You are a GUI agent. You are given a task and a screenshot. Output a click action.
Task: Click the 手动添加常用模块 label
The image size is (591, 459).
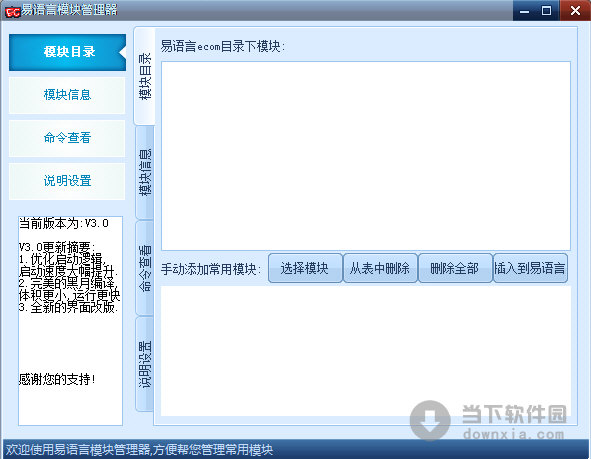[x=211, y=269]
